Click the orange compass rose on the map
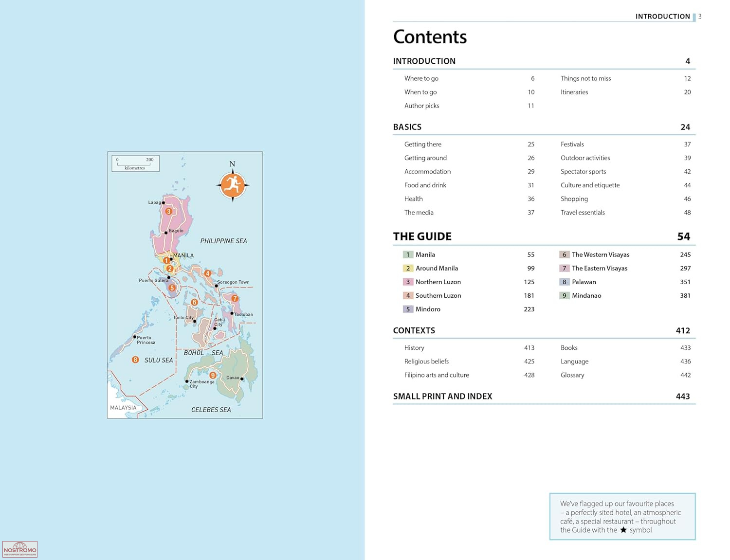730x560 pixels. point(233,185)
